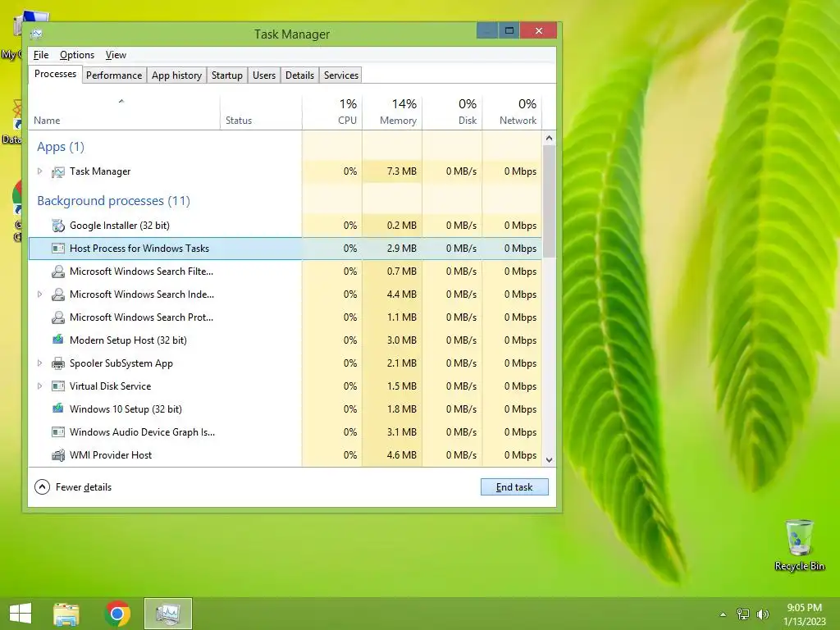Viewport: 840px width, 630px height.
Task: Click the process list scrollbar thumb
Action: (x=549, y=201)
